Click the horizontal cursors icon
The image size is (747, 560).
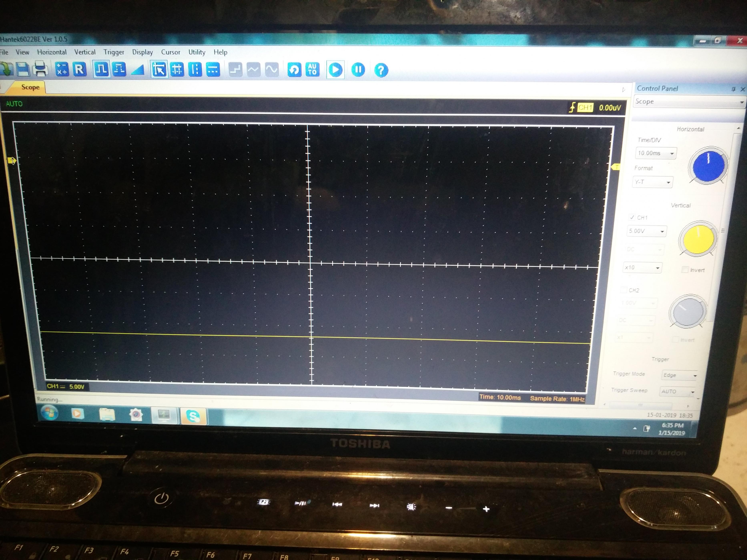coord(213,70)
